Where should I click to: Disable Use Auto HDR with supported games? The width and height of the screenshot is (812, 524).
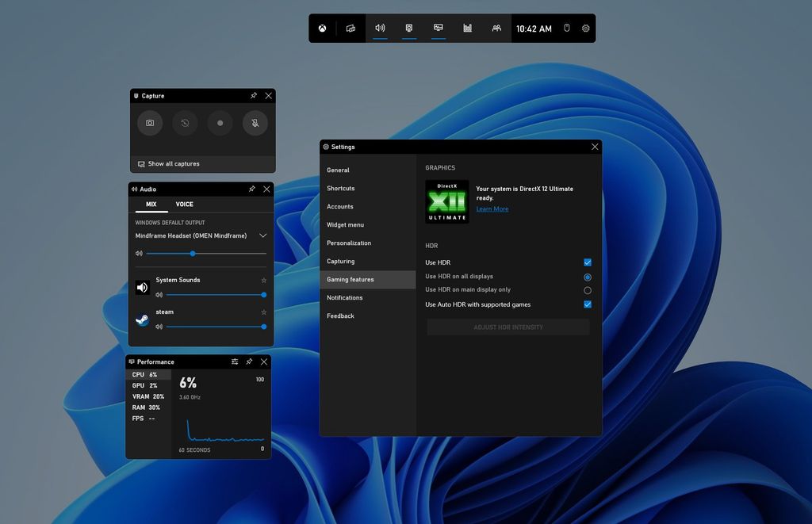point(588,304)
